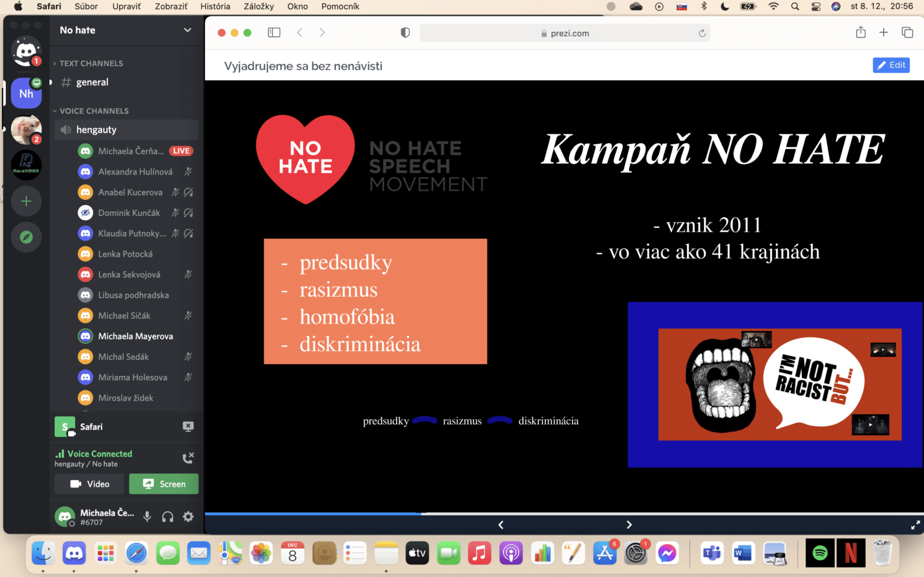Open Spotlight search in menu bar
Screen dimensions: 924x577
point(795,6)
